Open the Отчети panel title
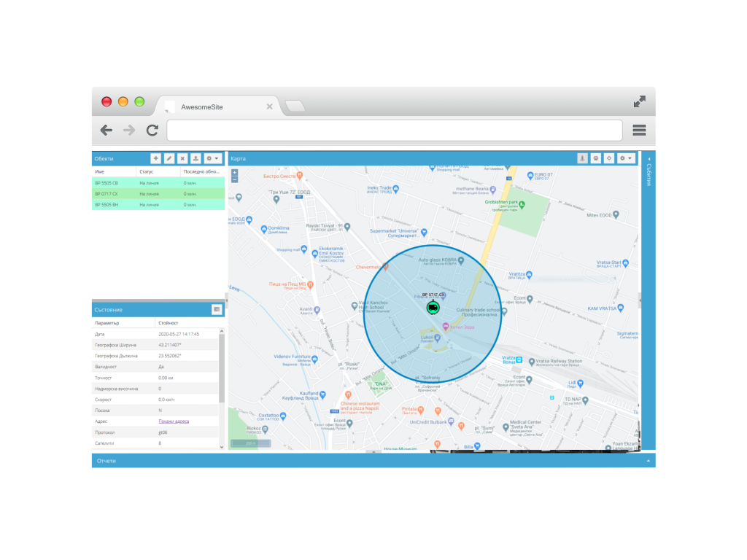The image size is (747, 560). tap(107, 461)
